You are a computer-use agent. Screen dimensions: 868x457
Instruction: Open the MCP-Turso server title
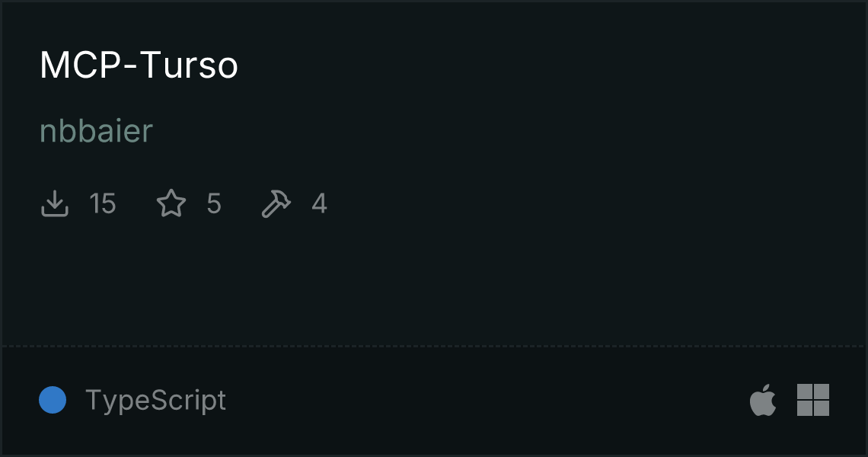pyautogui.click(x=139, y=65)
